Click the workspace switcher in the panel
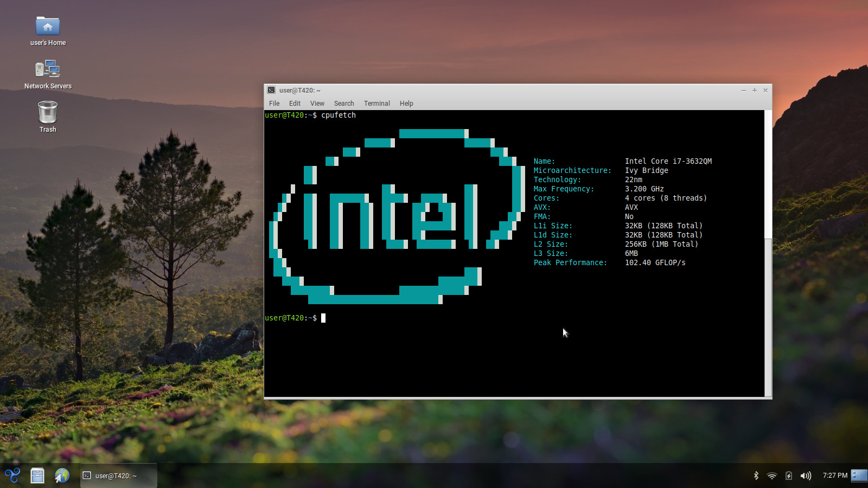 [x=859, y=476]
